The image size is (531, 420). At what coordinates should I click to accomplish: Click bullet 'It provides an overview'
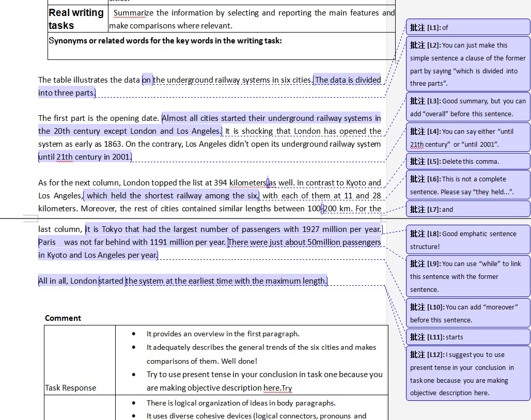pos(223,334)
